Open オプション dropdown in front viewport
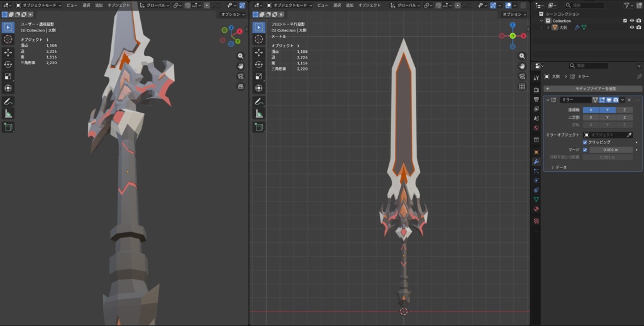This screenshot has height=326, width=644. click(514, 14)
